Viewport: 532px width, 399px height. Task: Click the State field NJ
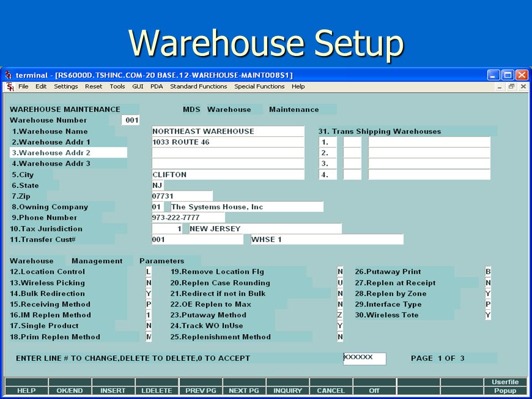(158, 185)
